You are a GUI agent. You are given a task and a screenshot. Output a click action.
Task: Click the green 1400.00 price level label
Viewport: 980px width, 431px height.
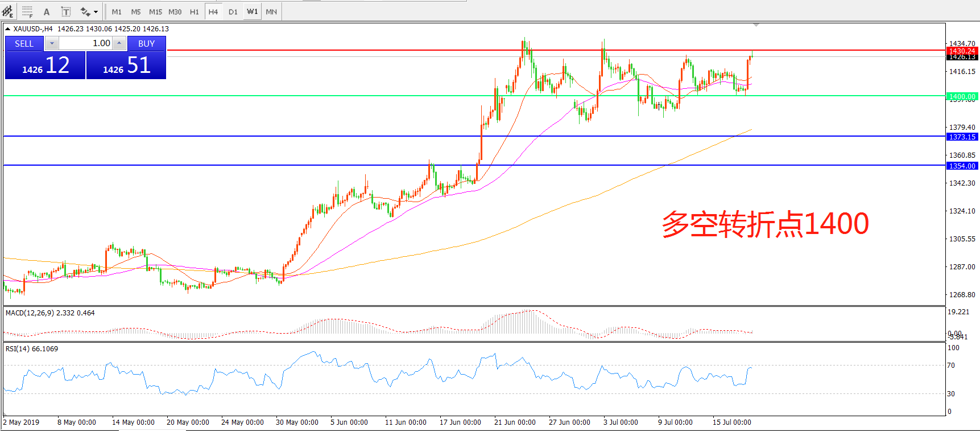[961, 96]
